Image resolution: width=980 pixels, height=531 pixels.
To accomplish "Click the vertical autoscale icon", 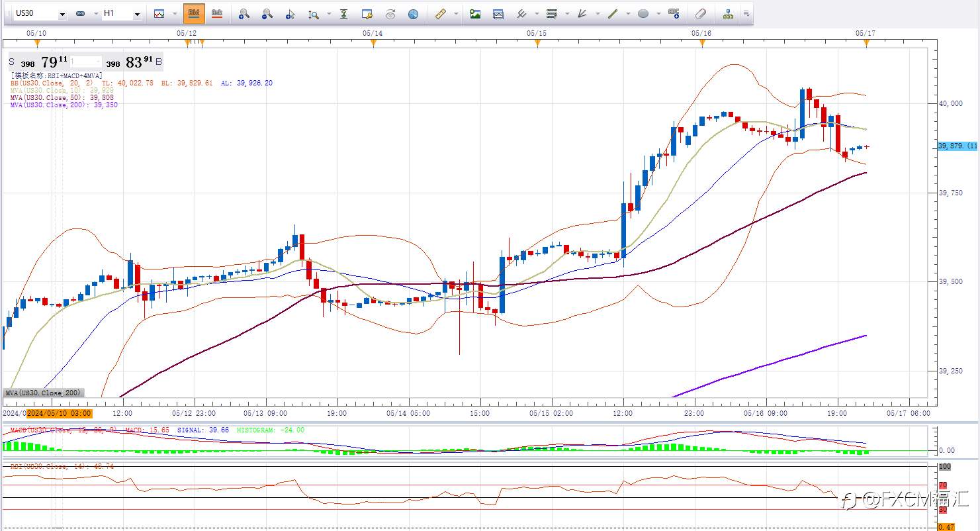I will 344,13.
